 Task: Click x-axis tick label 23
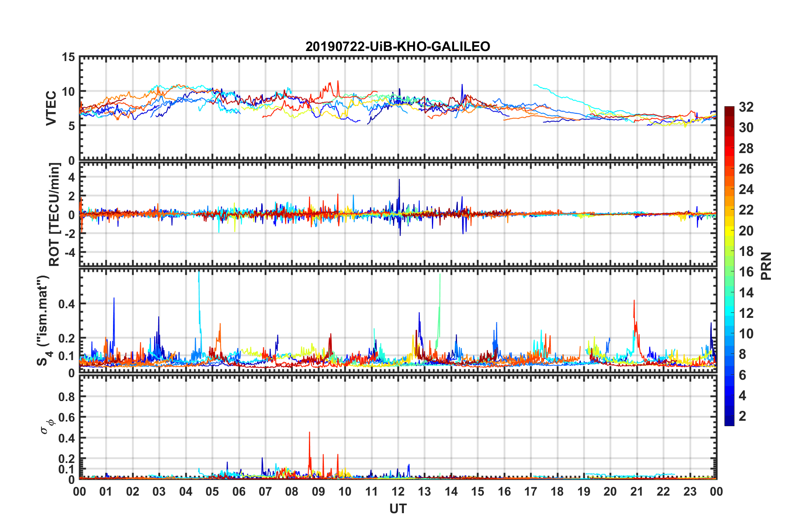pos(690,491)
